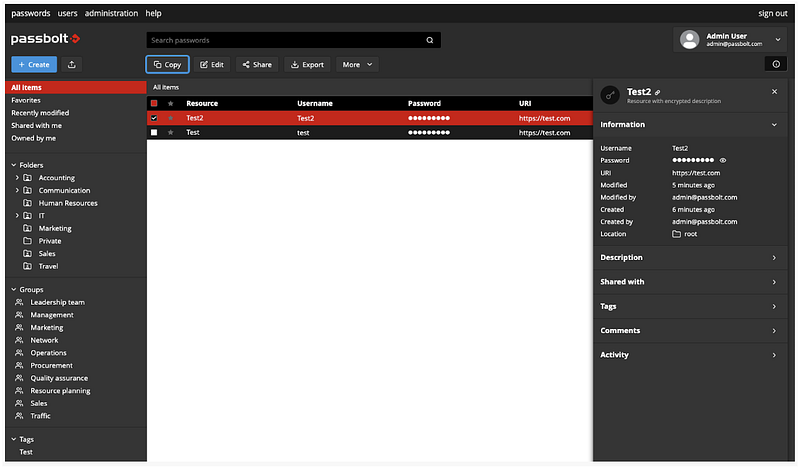Open Test2 row URI link
This screenshot has height=468, width=800.
(544, 118)
